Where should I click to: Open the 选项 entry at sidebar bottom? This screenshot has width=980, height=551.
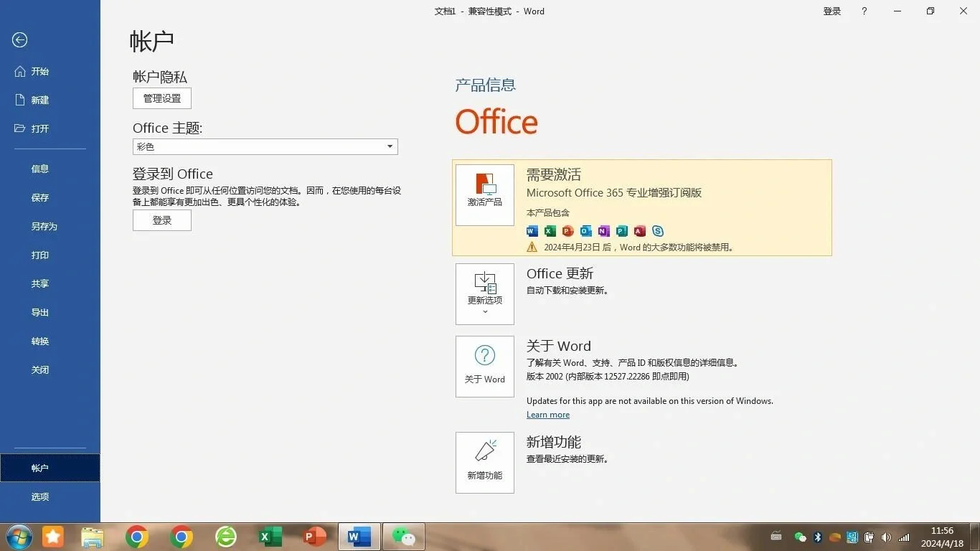39,496
